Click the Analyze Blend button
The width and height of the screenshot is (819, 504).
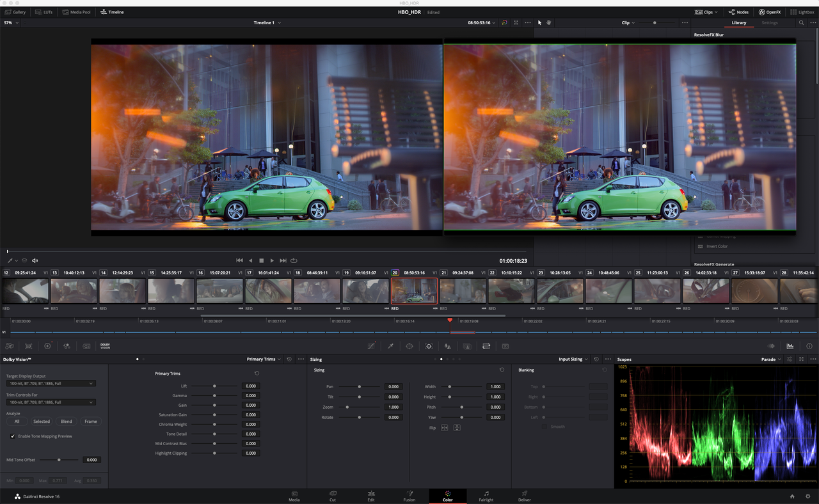coord(66,421)
